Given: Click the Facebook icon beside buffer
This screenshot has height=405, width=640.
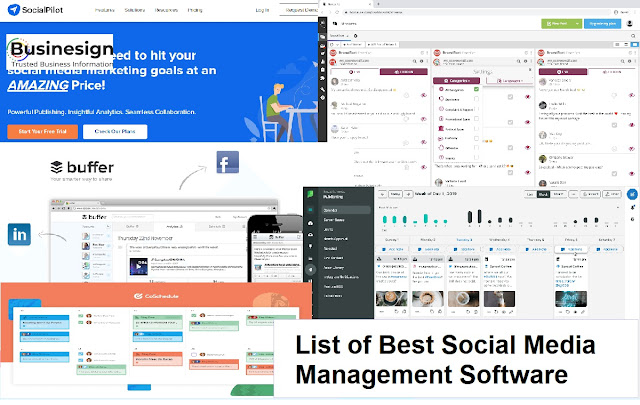Looking at the screenshot, I should pos(227,162).
